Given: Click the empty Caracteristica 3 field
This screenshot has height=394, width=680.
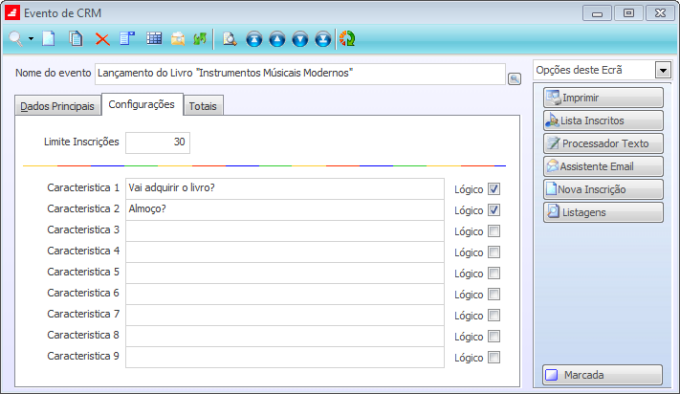Looking at the screenshot, I should coord(285,231).
